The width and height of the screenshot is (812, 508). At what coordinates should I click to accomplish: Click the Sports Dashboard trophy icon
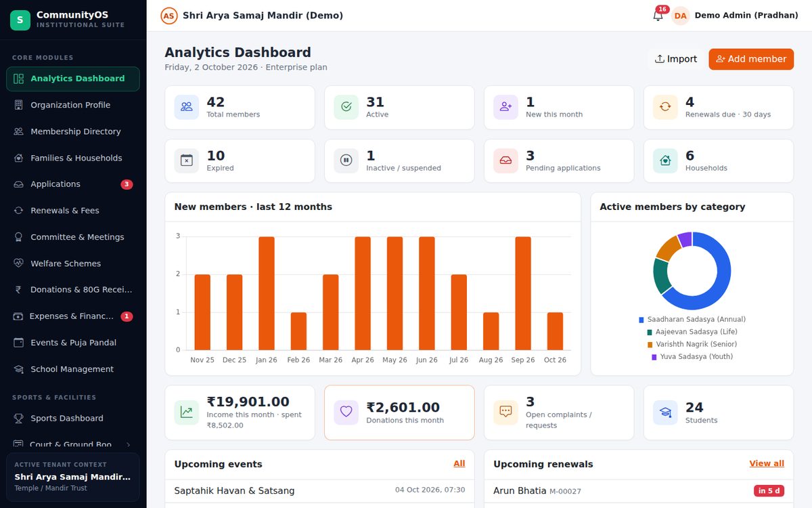tap(18, 419)
